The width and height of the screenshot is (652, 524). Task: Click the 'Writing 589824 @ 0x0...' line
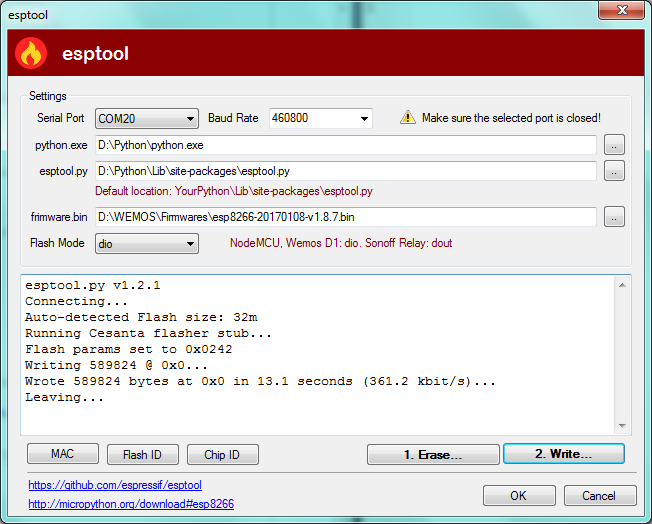pyautogui.click(x=116, y=366)
